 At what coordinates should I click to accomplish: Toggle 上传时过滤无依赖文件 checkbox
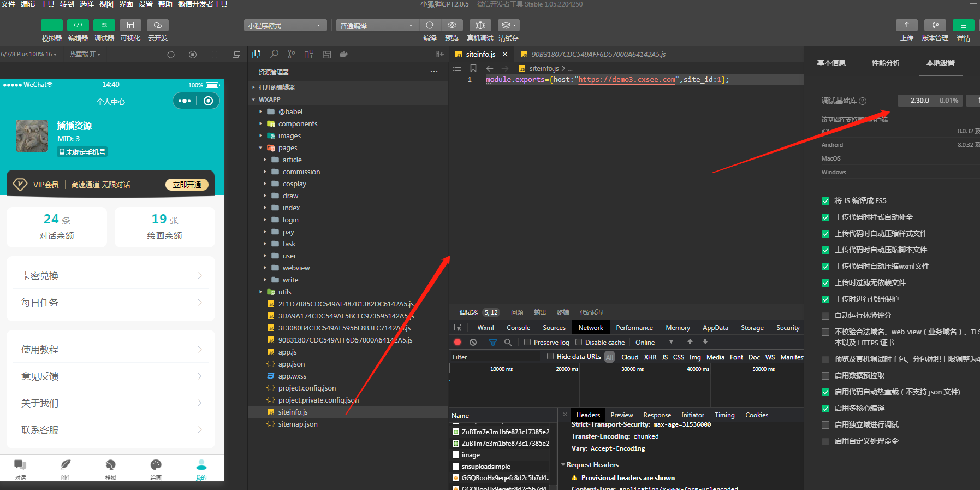click(825, 283)
